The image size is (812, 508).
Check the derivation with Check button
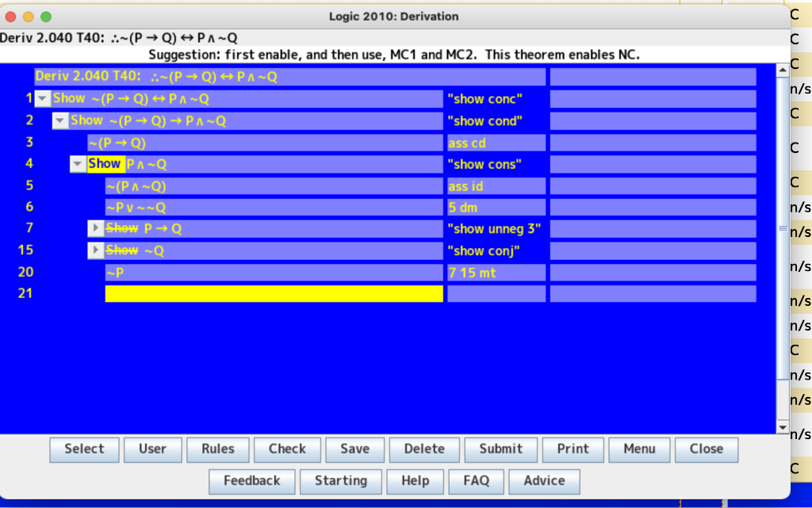click(287, 449)
